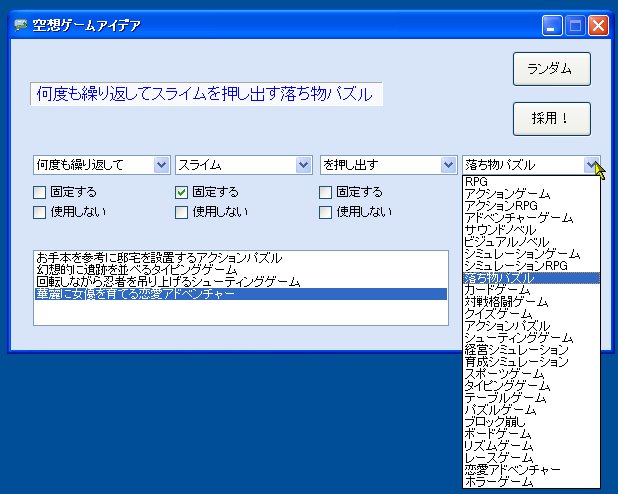Check 固定する under を押し出す

point(325,192)
